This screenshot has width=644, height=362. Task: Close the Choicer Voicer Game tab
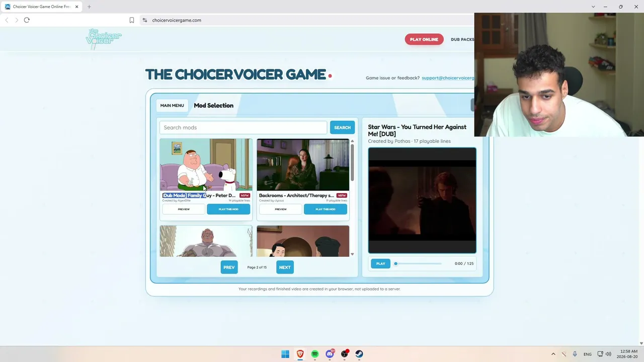76,7
